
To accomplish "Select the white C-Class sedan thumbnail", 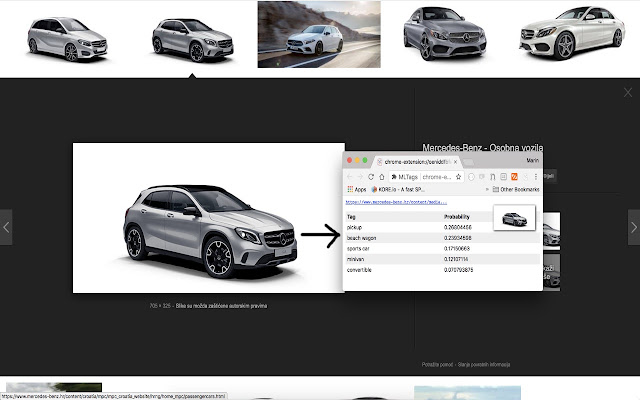I will 572,33.
